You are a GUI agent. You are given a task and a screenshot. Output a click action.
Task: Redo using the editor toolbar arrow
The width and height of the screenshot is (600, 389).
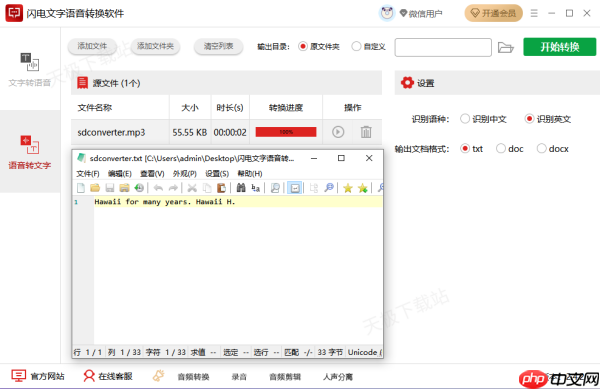tap(173, 188)
